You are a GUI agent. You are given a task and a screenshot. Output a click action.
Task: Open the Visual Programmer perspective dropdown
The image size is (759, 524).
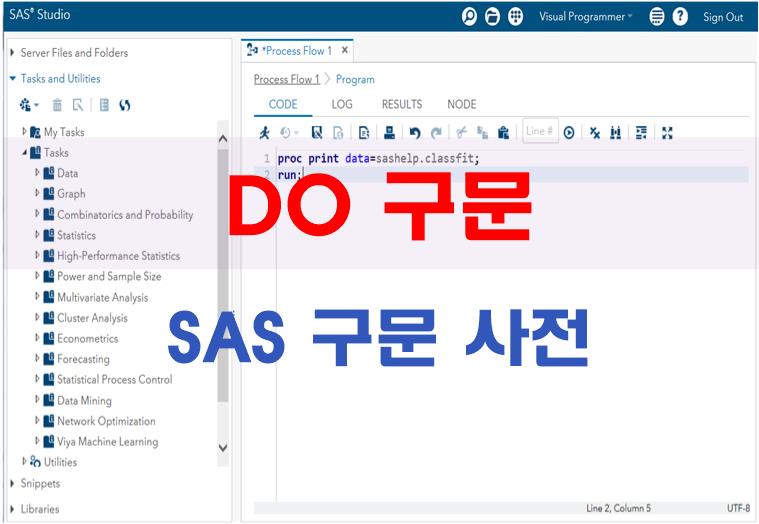click(586, 16)
